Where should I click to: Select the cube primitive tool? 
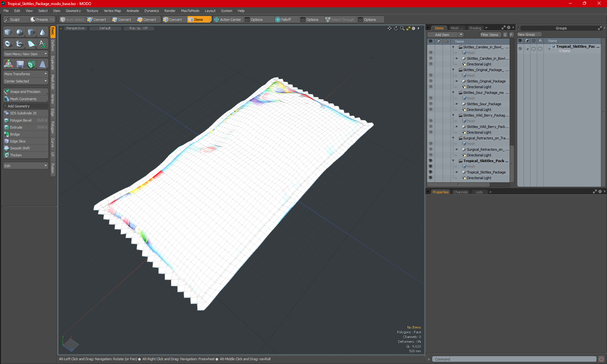click(8, 32)
